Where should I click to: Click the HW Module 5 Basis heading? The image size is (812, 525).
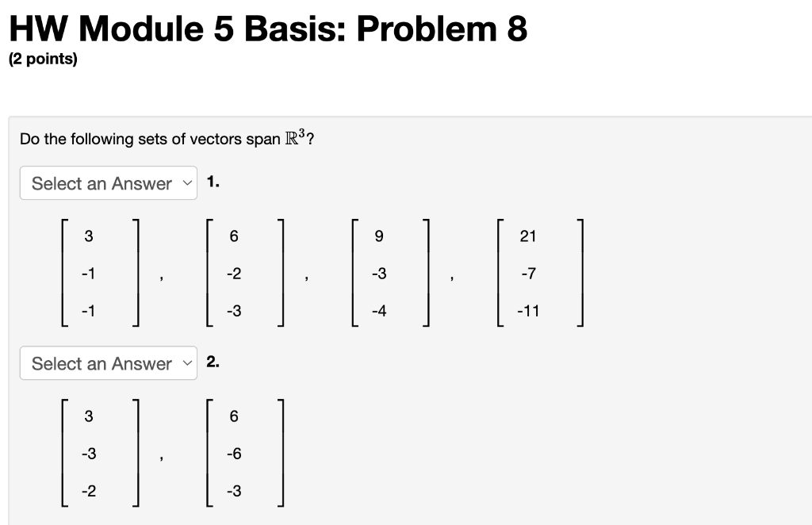(x=267, y=28)
